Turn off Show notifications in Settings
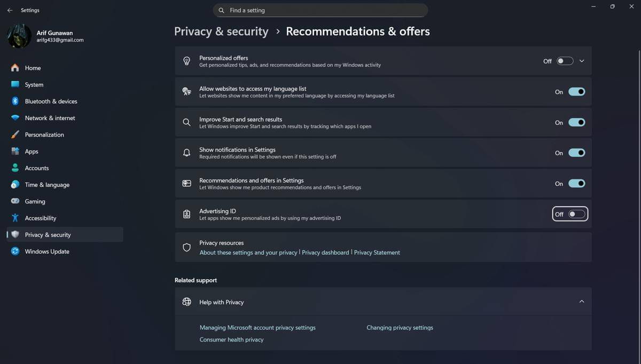Viewport: 641px width, 364px height. [x=576, y=153]
